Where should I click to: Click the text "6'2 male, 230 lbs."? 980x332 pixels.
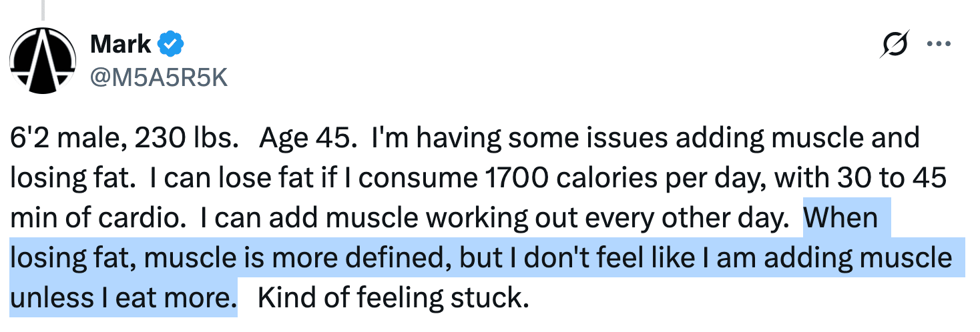pyautogui.click(x=125, y=138)
